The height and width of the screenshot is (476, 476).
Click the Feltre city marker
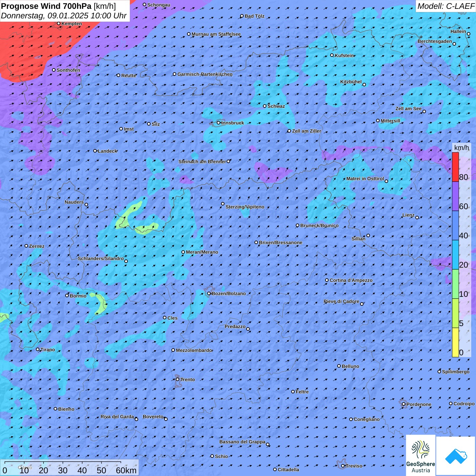point(293,392)
